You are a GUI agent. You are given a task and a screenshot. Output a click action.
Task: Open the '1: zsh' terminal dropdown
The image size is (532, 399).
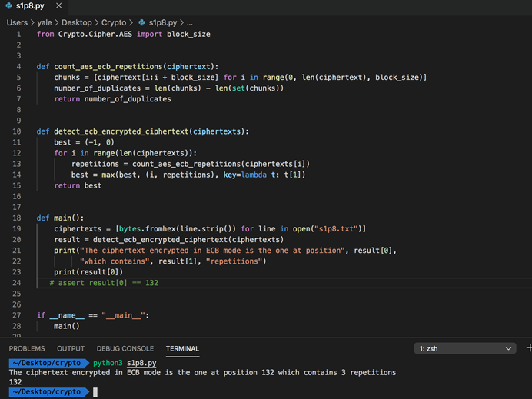[465, 348]
